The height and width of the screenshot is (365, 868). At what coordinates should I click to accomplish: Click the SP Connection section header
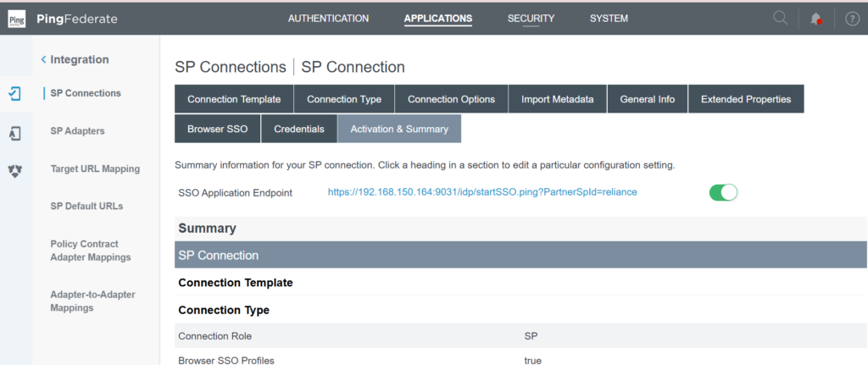(520, 256)
